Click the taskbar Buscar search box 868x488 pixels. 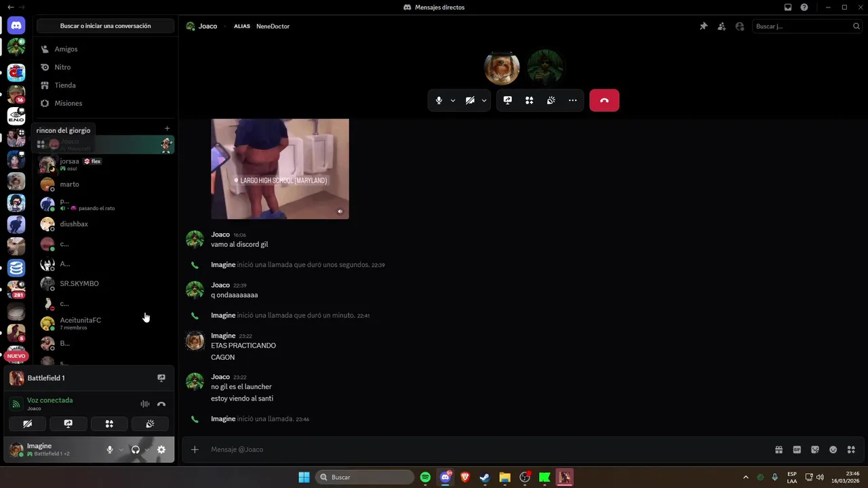pos(365,477)
